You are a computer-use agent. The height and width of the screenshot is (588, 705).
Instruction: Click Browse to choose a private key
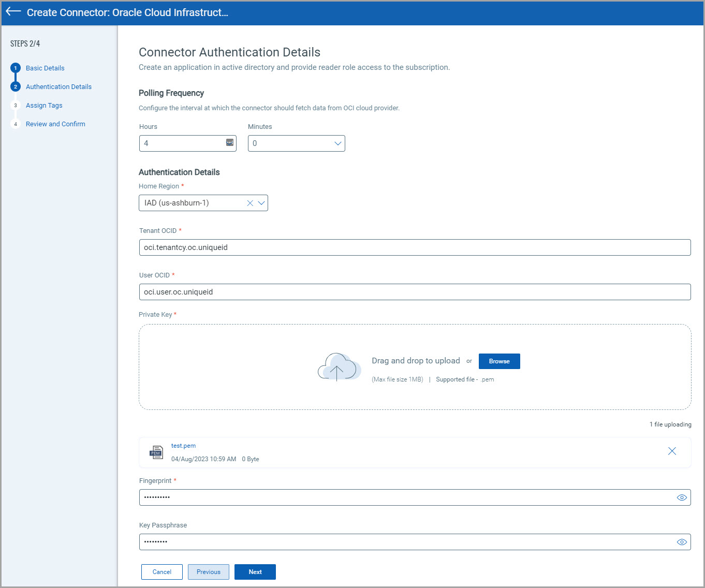[499, 361]
